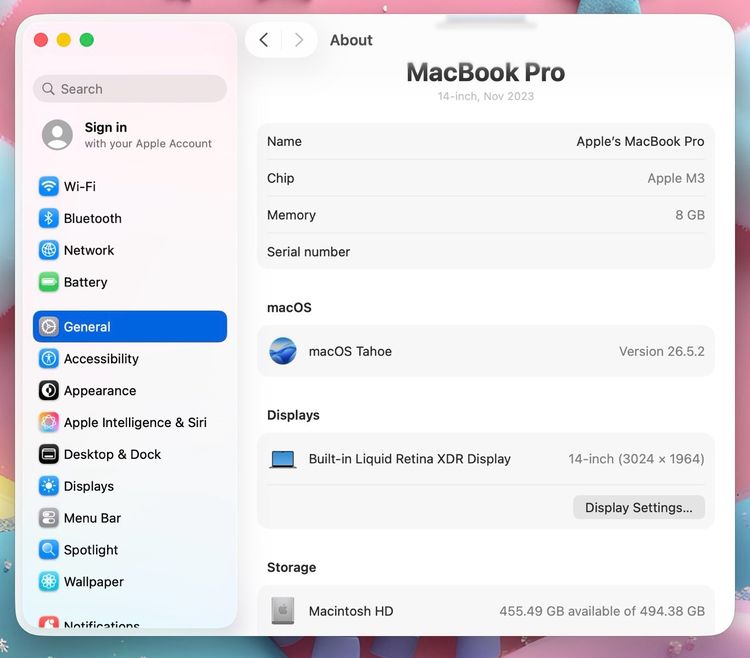Image resolution: width=750 pixels, height=658 pixels.
Task: Click the Apple's MacBook Pro name value
Action: tap(640, 142)
